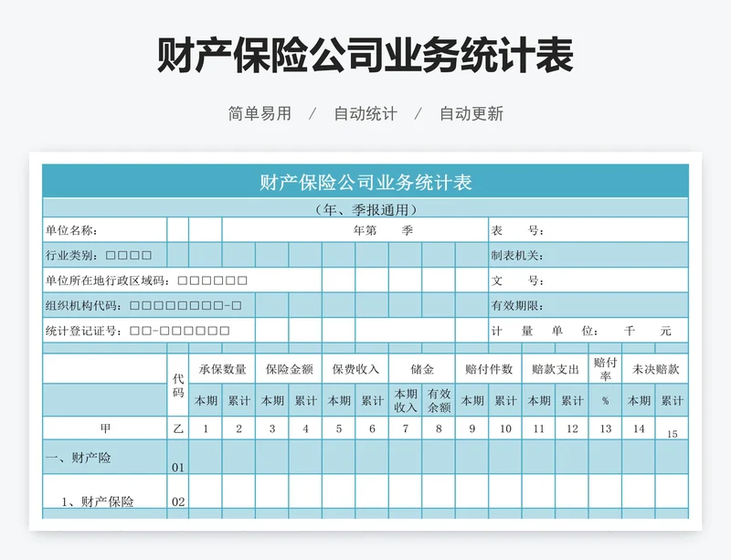Select 本期 under 赔付件数
This screenshot has height=560, width=731.
coord(472,400)
